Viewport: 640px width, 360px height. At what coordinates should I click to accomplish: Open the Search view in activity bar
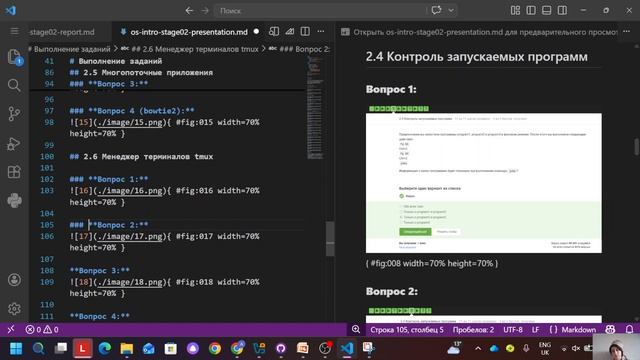click(x=14, y=85)
